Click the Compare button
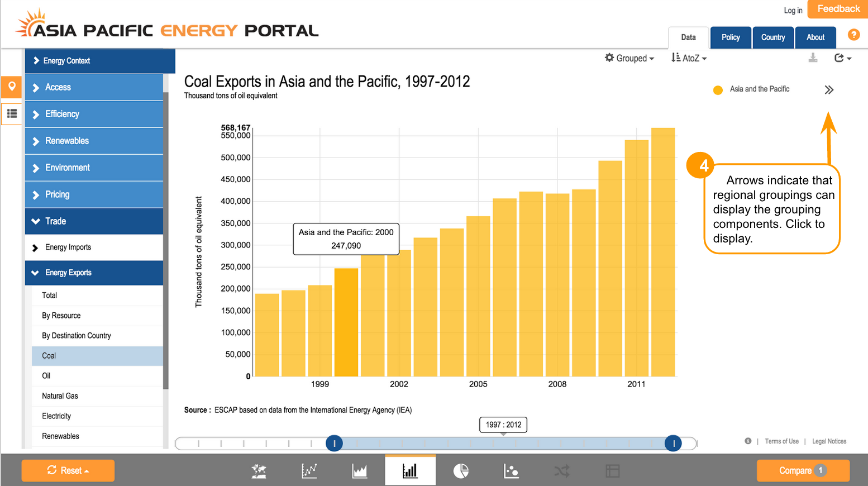 coord(802,470)
